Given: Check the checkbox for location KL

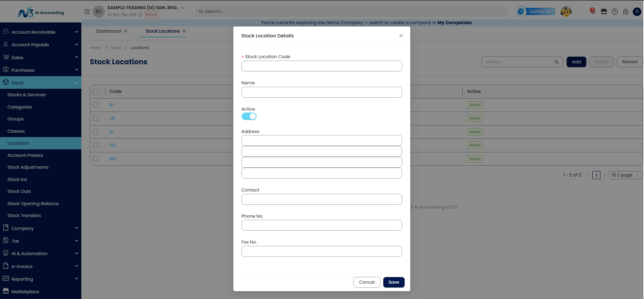Looking at the screenshot, I should [x=96, y=132].
